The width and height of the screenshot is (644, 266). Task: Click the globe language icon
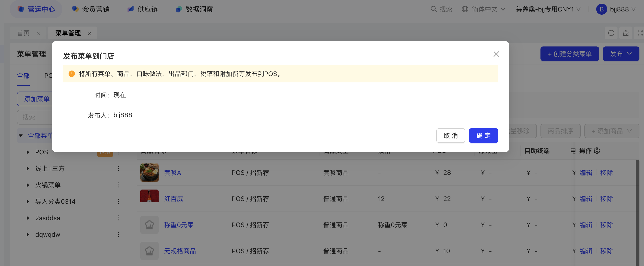point(465,9)
